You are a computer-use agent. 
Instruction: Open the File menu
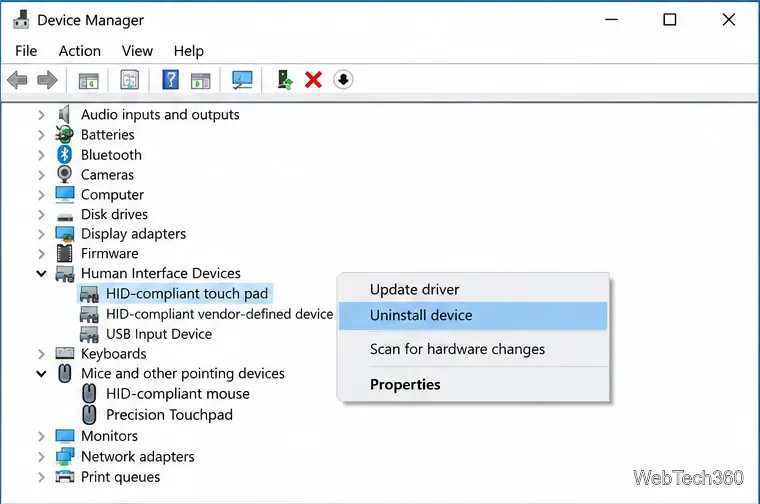pos(26,51)
